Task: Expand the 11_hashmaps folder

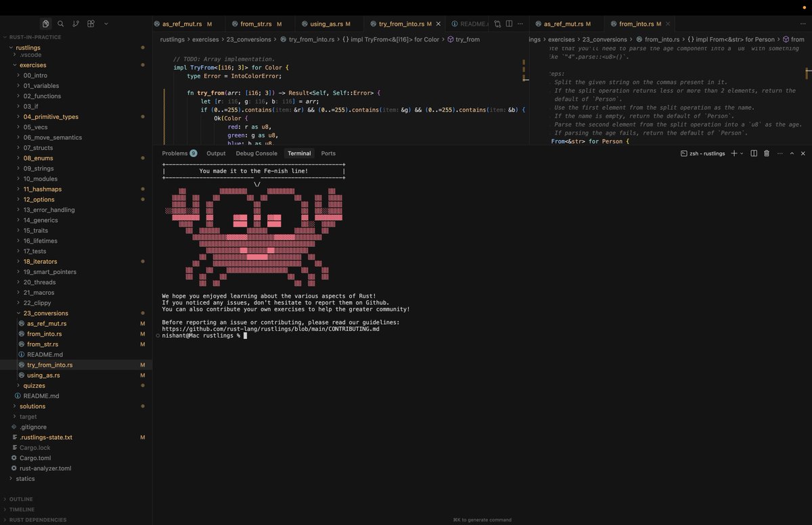Action: (x=42, y=189)
